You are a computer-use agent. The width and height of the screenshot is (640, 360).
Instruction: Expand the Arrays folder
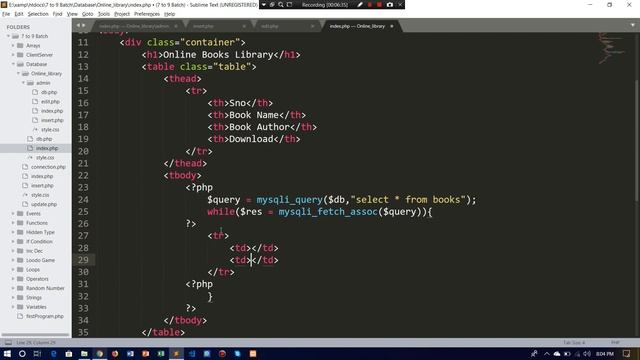[x=13, y=46]
